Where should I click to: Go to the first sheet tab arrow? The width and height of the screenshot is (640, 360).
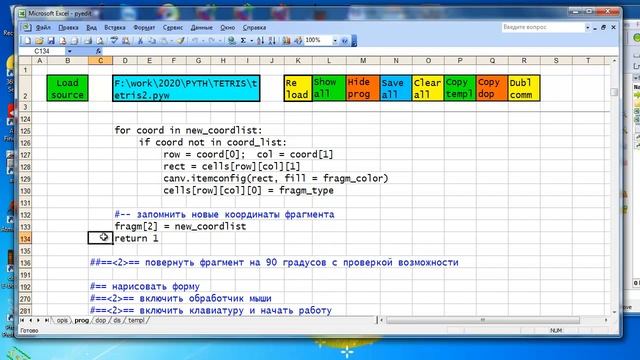pyautogui.click(x=22, y=320)
